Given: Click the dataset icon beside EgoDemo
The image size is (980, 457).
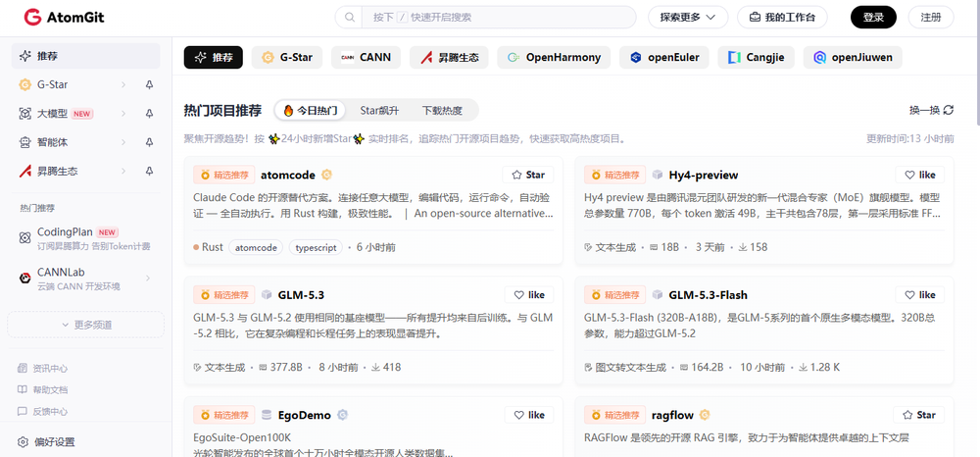Looking at the screenshot, I should [267, 415].
